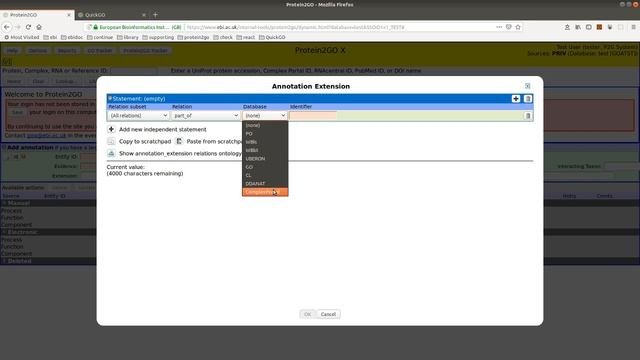Click the Pocket save icon in the URL bar

pos(509,27)
